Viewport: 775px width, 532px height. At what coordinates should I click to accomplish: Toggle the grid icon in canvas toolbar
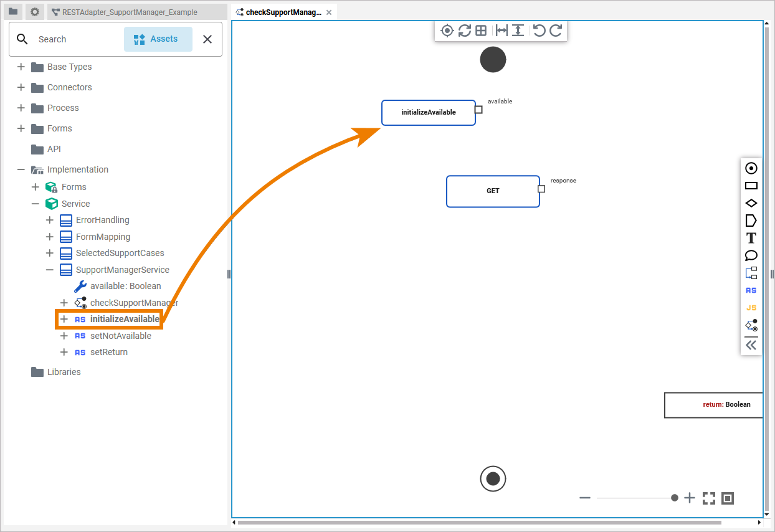481,31
